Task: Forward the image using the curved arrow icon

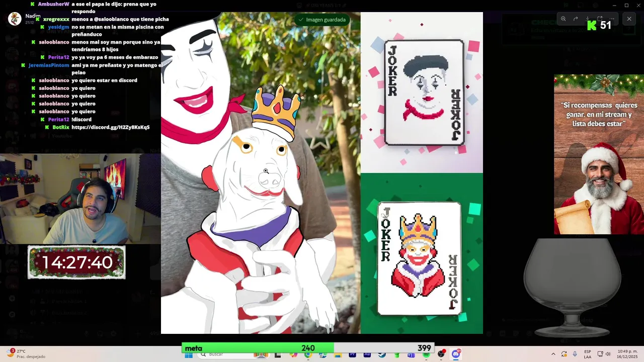Action: [x=576, y=19]
